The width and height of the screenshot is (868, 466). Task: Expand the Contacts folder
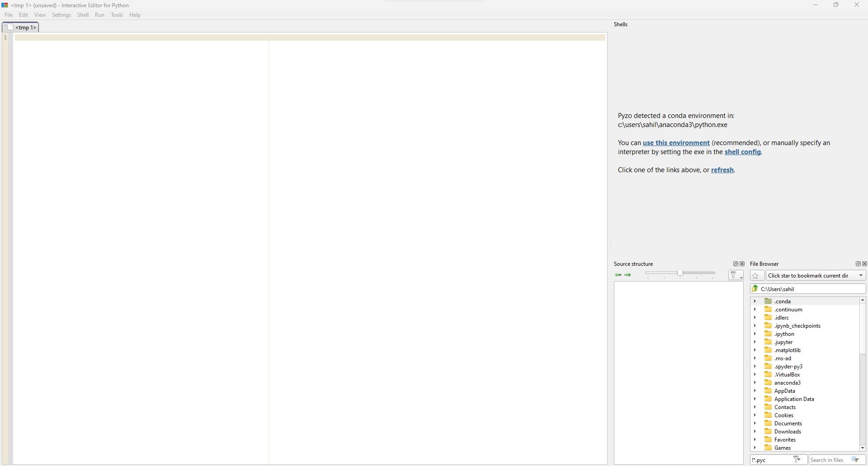coord(755,407)
